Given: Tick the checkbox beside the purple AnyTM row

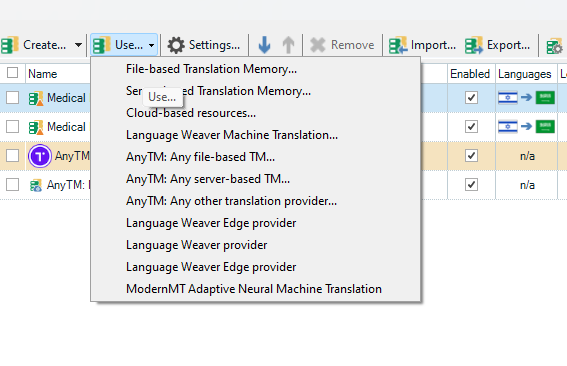Looking at the screenshot, I should [12, 156].
